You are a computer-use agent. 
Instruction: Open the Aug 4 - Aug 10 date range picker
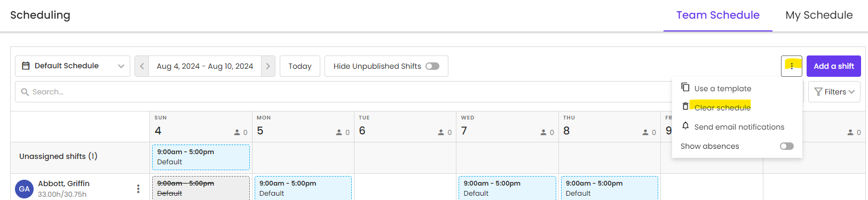[205, 66]
